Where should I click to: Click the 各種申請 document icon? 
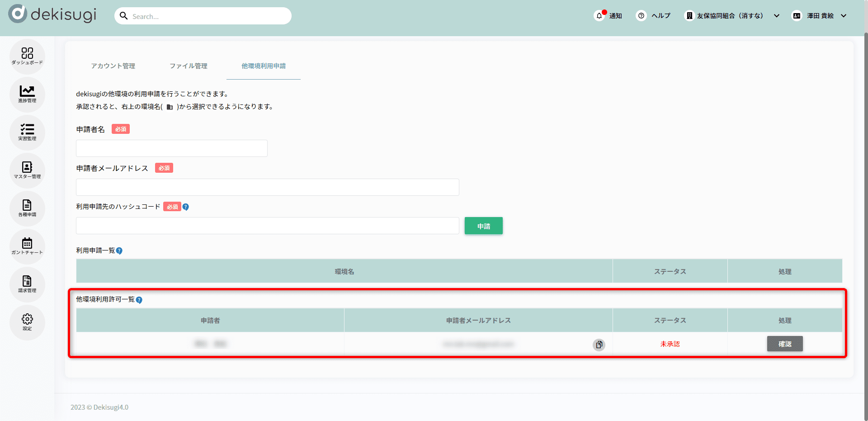27,208
